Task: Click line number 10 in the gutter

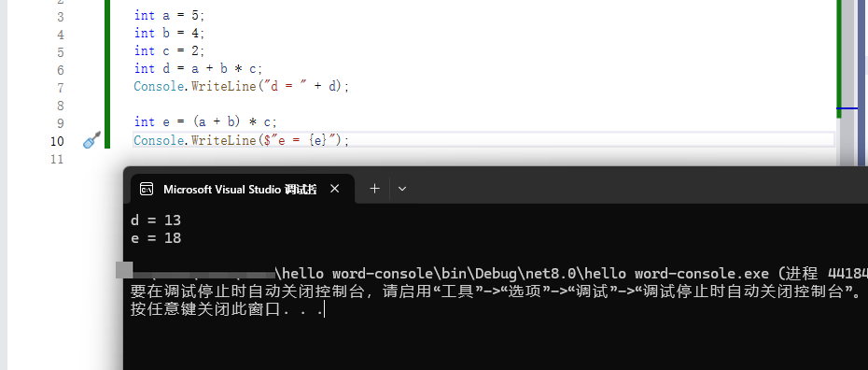Action: [57, 141]
